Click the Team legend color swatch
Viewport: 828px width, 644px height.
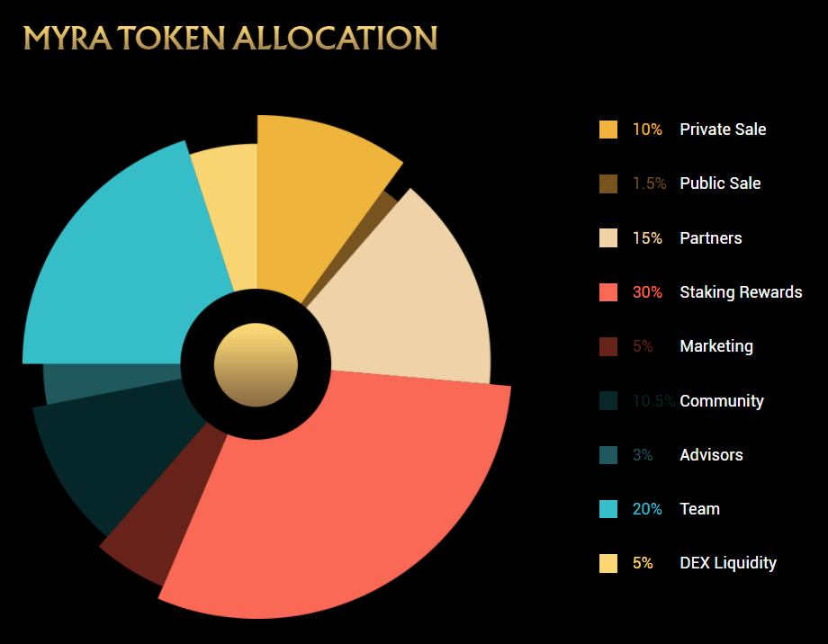[608, 509]
